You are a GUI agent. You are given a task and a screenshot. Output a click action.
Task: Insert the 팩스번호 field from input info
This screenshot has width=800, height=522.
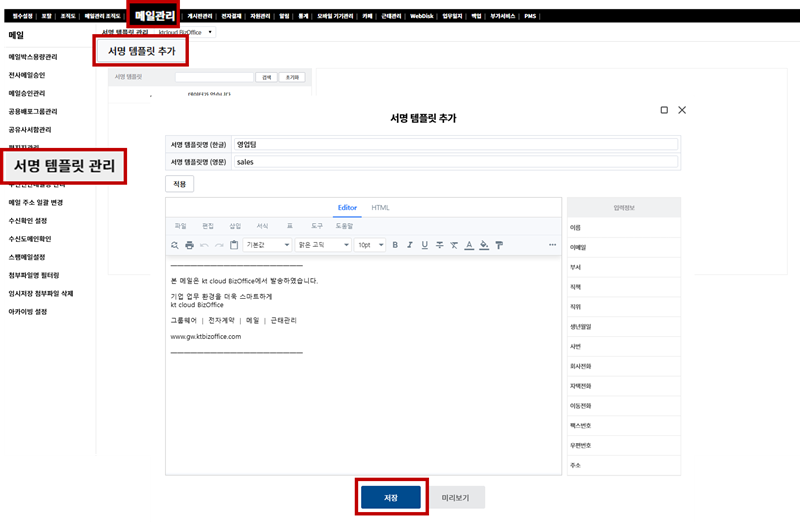[623, 426]
